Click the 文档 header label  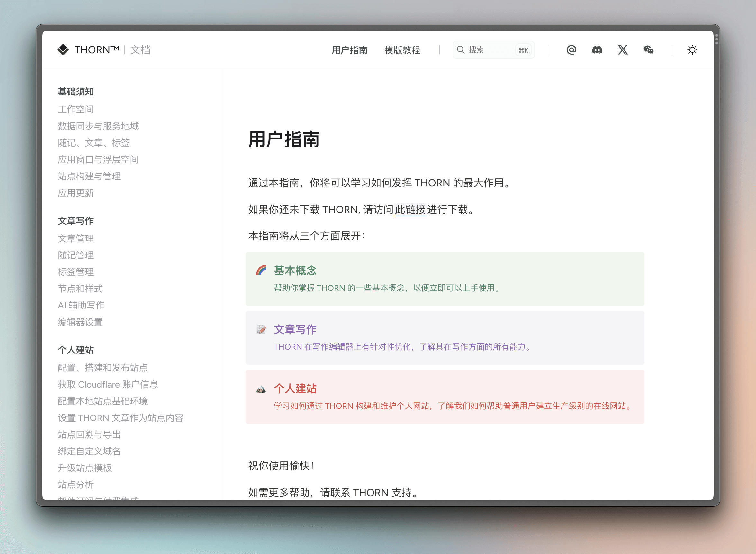[x=140, y=50]
